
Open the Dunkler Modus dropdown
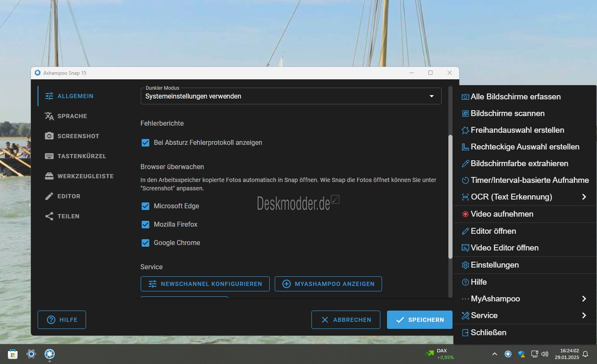coord(291,96)
